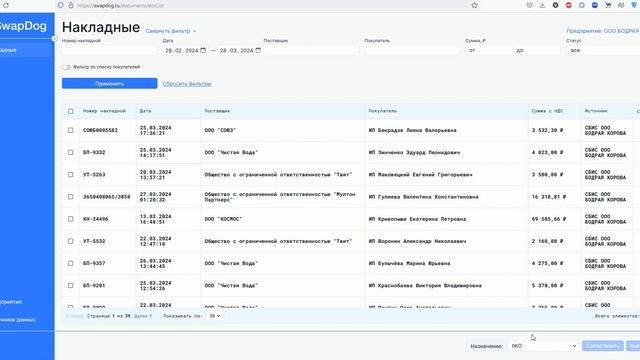
Task: Sort by the 'Дата' column header
Action: [145, 111]
